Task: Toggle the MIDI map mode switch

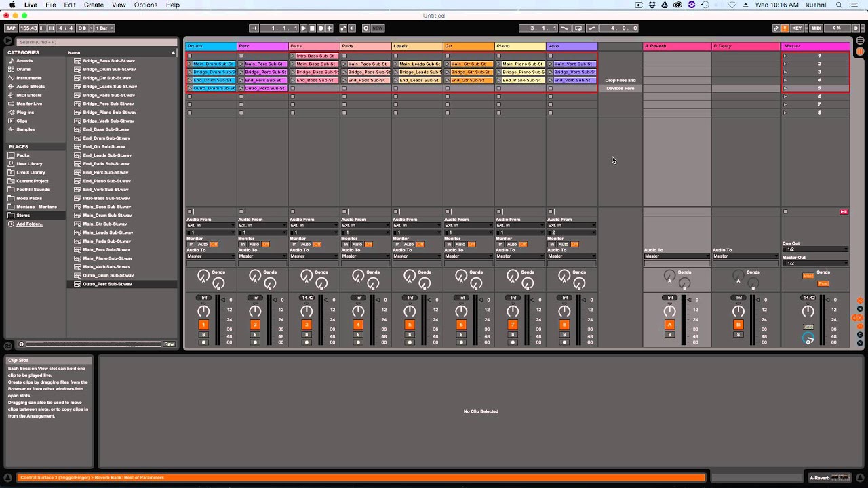Action: coord(816,28)
